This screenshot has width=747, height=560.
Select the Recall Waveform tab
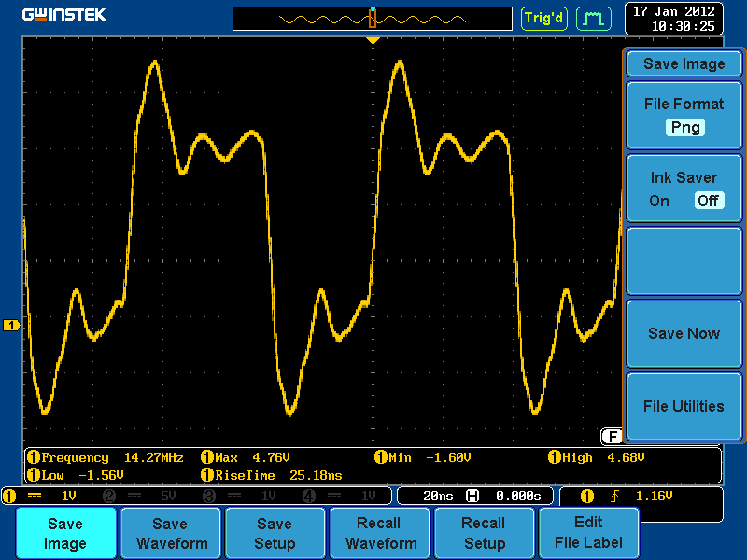[380, 533]
